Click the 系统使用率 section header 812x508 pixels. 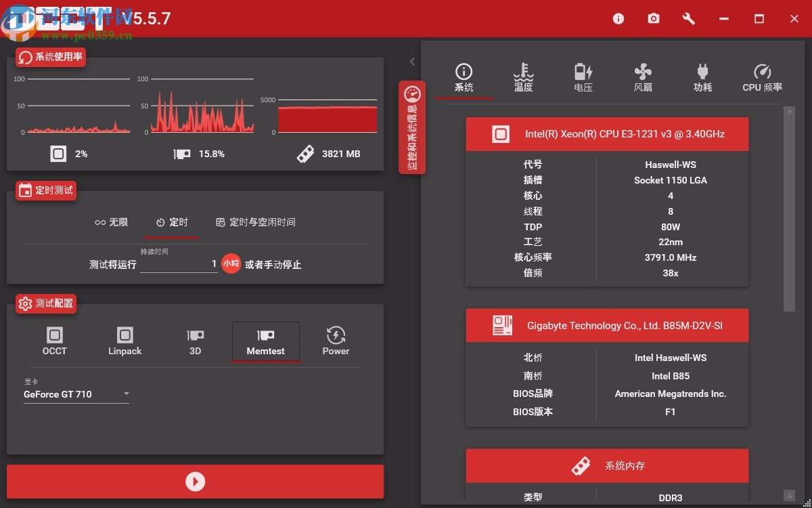(x=51, y=58)
